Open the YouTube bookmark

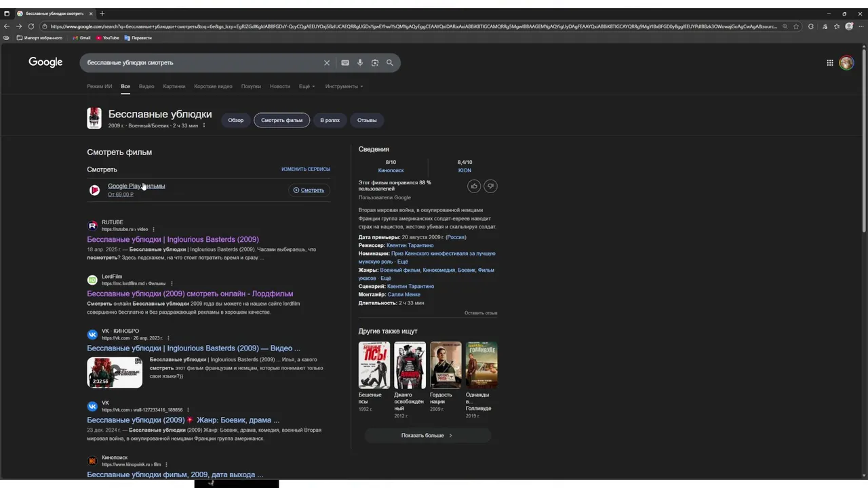tap(108, 38)
